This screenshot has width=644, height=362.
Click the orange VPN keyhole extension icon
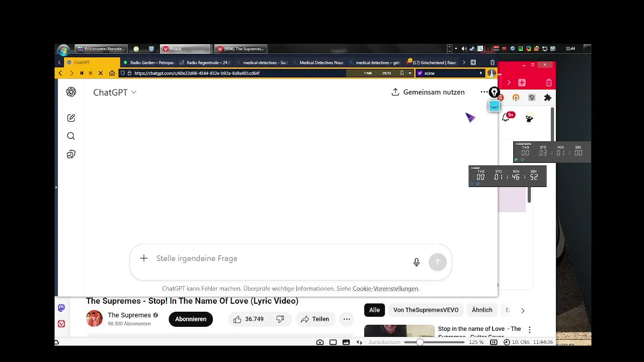coord(516,98)
